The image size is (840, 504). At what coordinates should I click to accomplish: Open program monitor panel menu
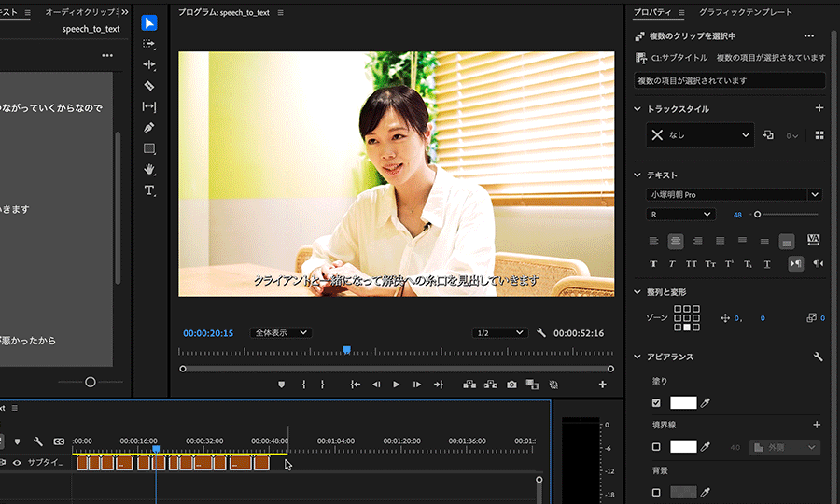coord(280,12)
